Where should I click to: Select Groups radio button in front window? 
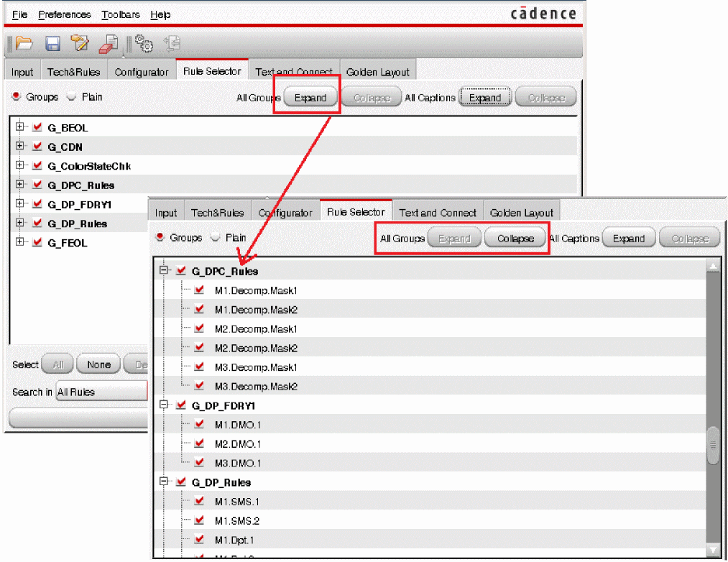160,237
